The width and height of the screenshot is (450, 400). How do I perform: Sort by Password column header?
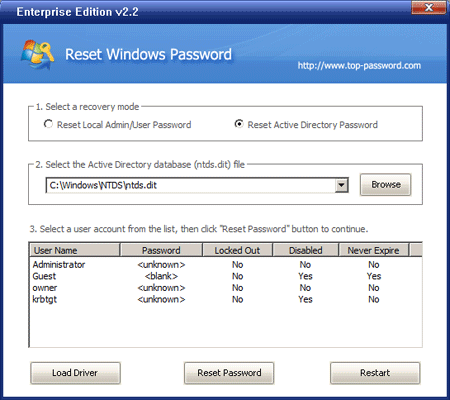[161, 250]
